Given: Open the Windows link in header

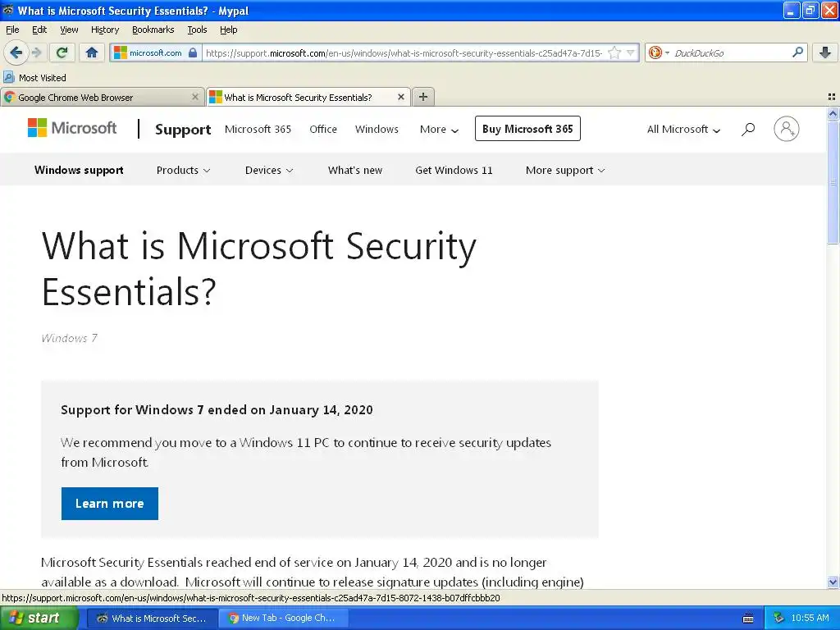Looking at the screenshot, I should tap(377, 129).
